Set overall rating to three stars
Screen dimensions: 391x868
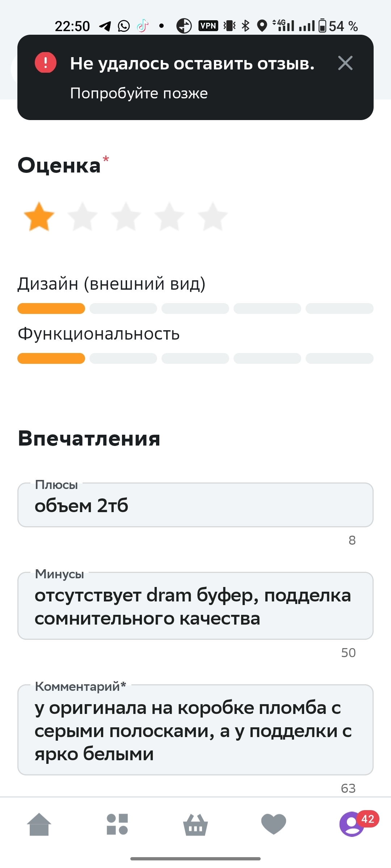(x=126, y=217)
